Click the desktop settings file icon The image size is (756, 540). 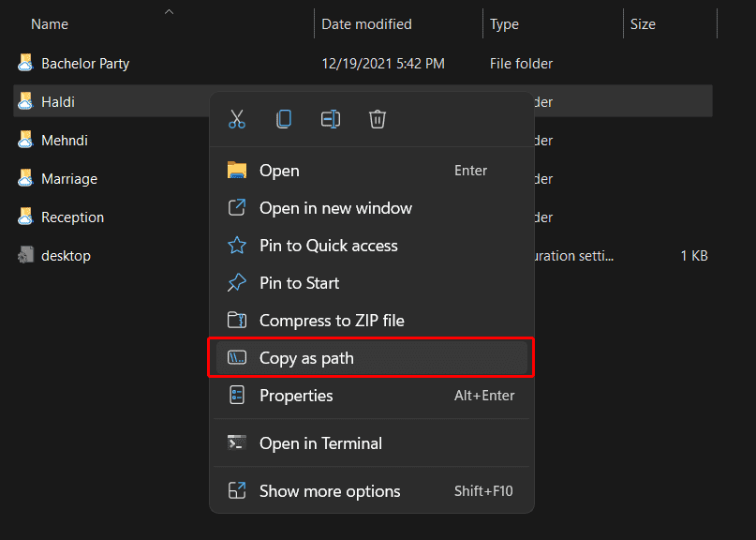(25, 255)
